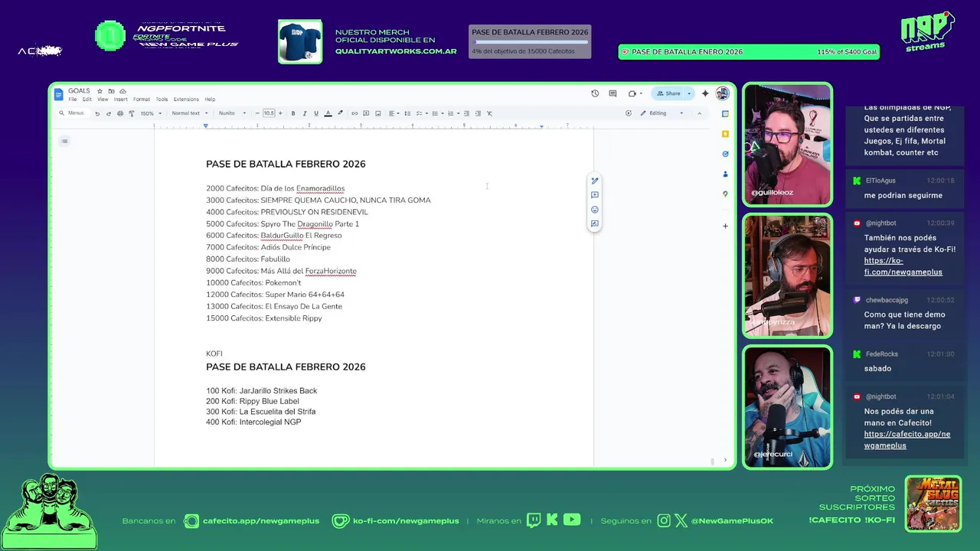Open the Insert menu
Image resolution: width=980 pixels, height=551 pixels.
click(121, 99)
